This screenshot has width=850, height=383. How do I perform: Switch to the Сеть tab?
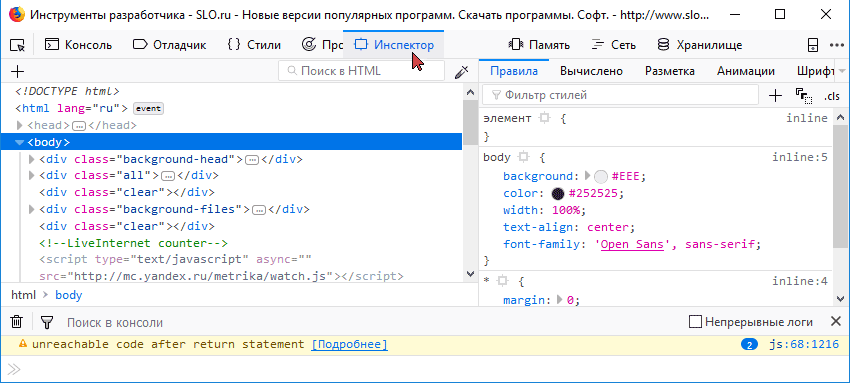pyautogui.click(x=614, y=45)
